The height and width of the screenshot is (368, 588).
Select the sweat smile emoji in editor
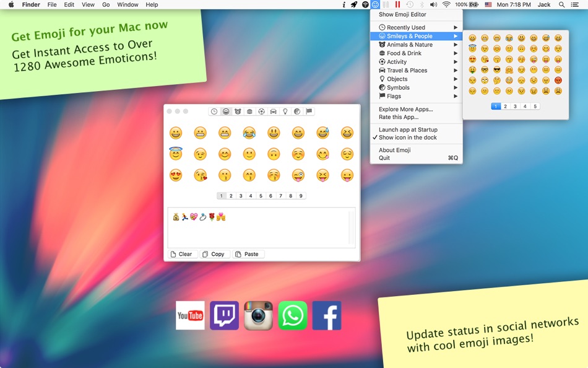322,133
